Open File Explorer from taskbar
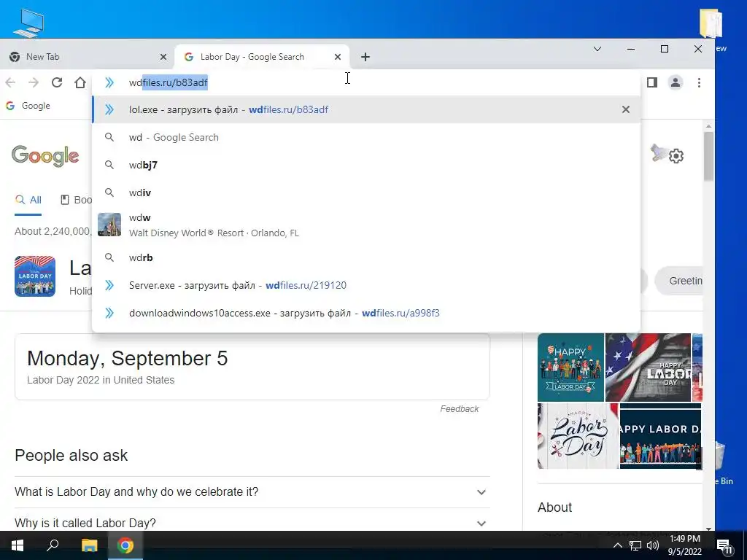The width and height of the screenshot is (747, 560). click(x=89, y=545)
